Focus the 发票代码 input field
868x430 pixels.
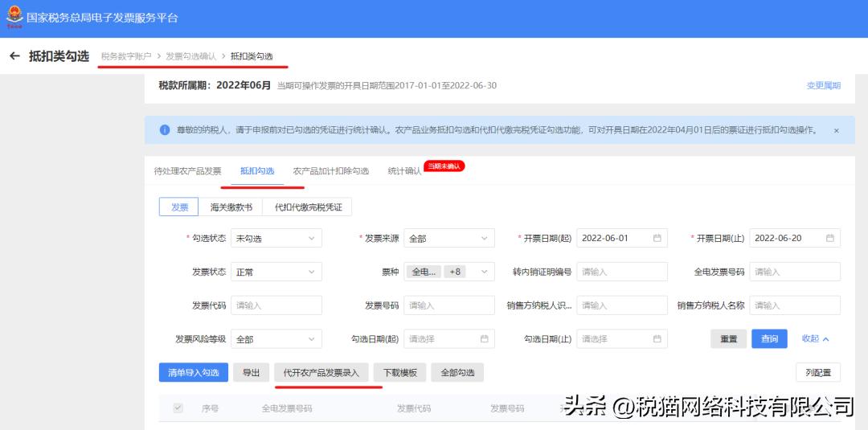point(276,305)
